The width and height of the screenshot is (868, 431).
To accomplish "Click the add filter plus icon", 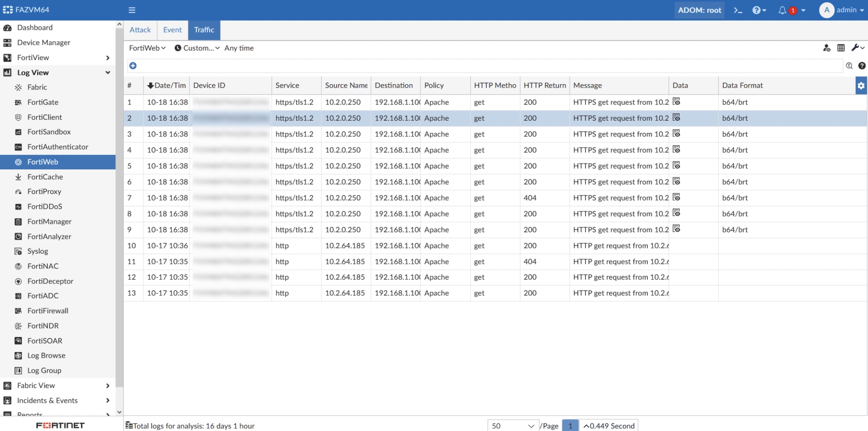I will 133,66.
